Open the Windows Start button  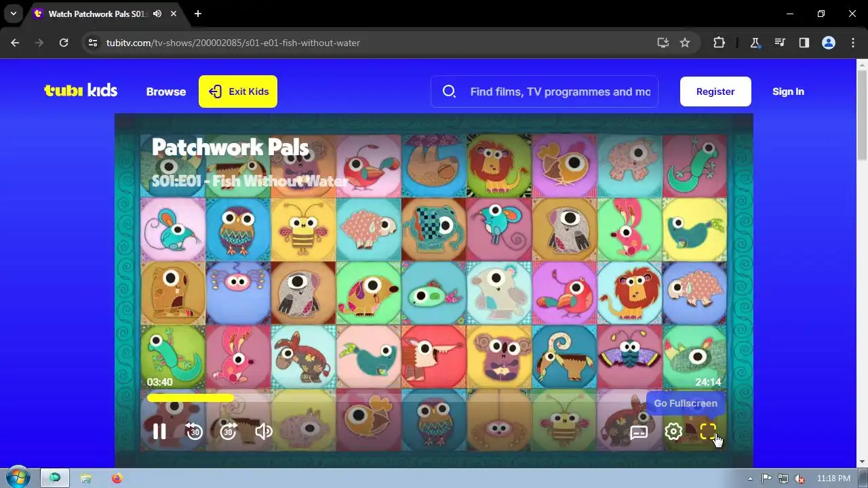click(x=18, y=478)
